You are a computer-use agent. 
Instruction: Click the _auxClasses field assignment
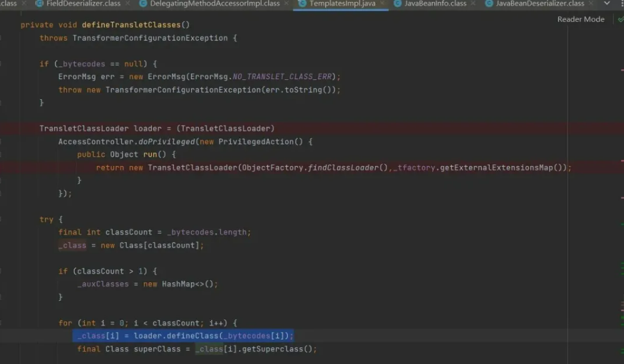[x=103, y=284]
